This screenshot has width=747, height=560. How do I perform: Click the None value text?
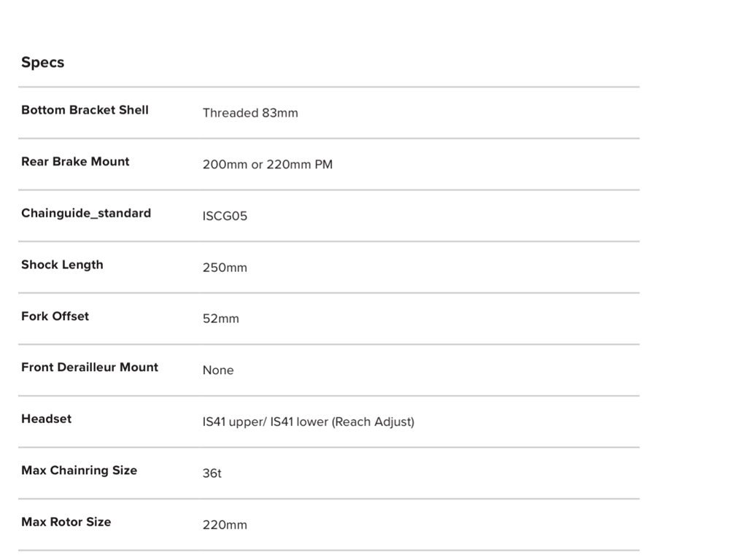218,370
